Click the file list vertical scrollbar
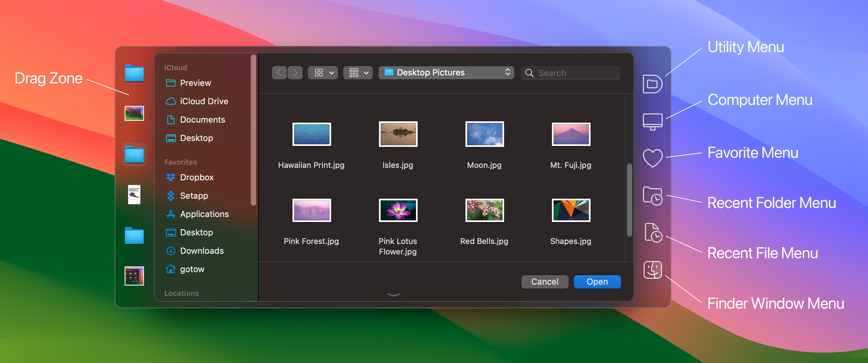The image size is (868, 363). coord(629,200)
